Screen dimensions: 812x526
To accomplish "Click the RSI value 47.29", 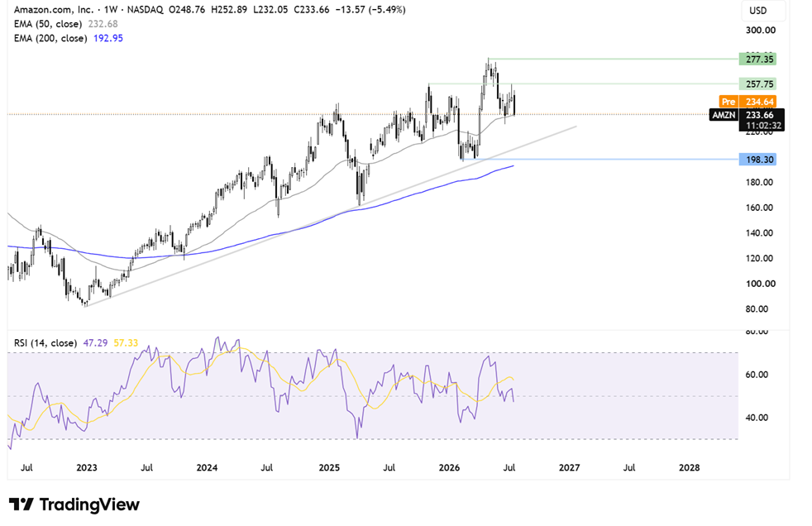I will (x=95, y=342).
